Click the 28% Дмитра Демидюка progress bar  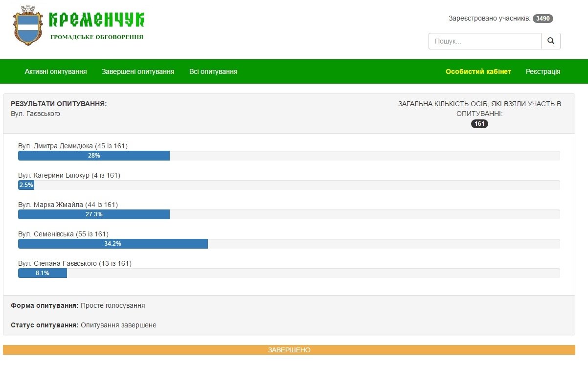pyautogui.click(x=94, y=156)
